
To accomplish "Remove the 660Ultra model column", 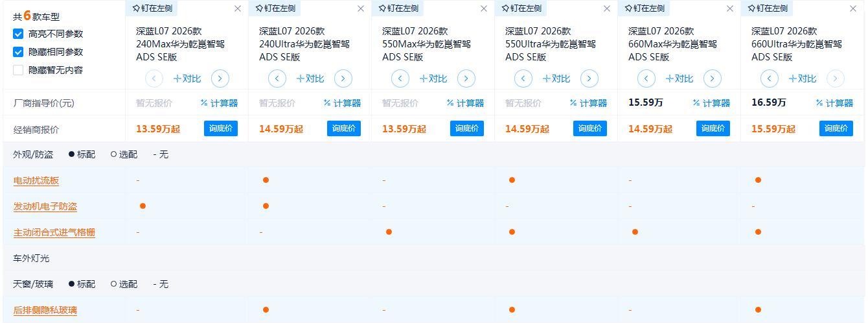I will point(853,8).
